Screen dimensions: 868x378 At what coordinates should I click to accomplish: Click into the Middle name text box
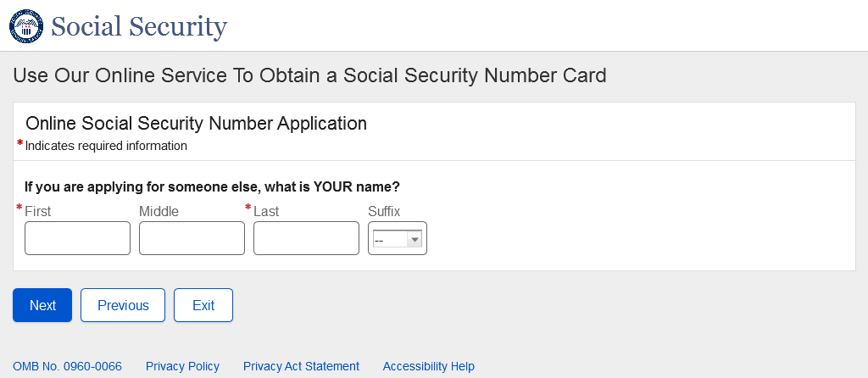(x=192, y=238)
